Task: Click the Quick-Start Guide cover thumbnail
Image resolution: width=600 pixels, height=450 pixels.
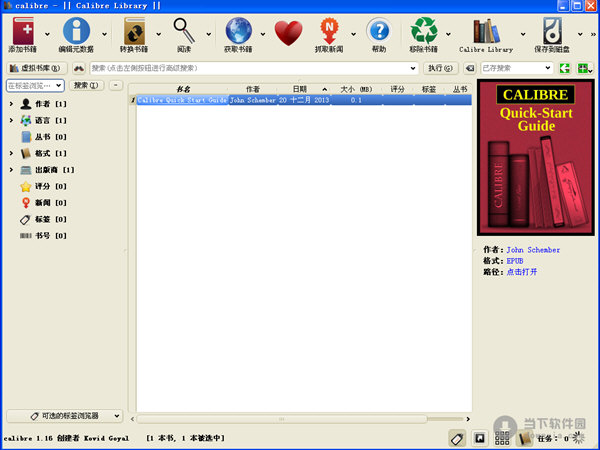Action: click(x=536, y=157)
